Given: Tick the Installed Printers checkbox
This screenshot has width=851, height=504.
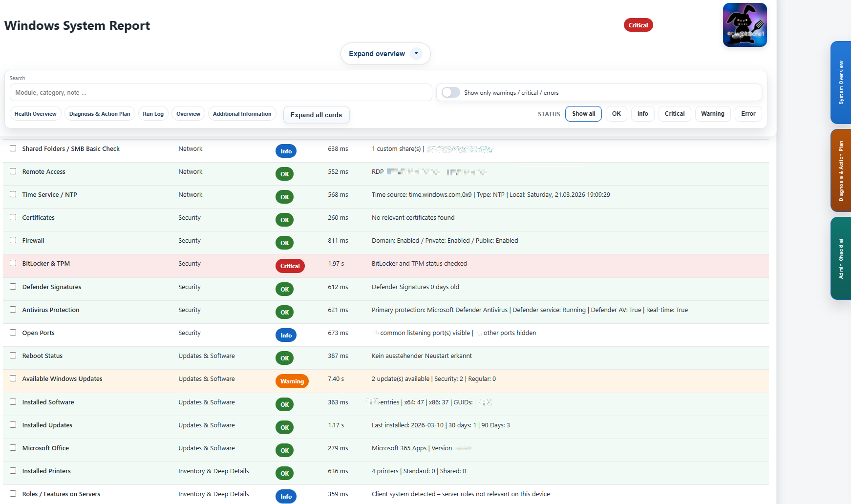Looking at the screenshot, I should coord(13,471).
